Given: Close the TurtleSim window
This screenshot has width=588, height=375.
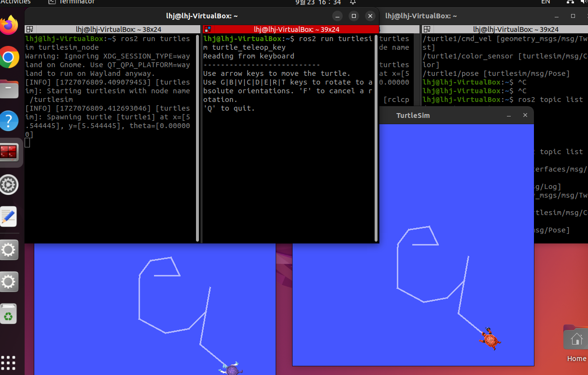Looking at the screenshot, I should 525,115.
